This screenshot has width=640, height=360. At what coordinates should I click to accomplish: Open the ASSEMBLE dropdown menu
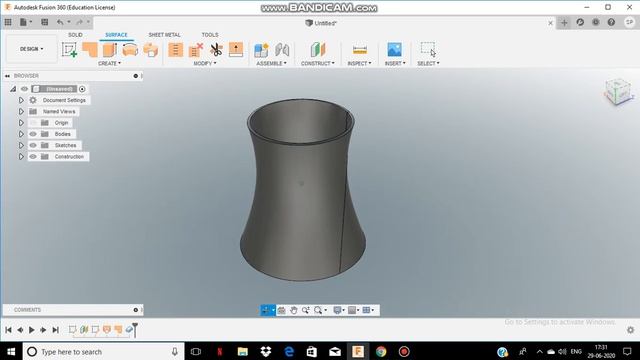pos(271,63)
